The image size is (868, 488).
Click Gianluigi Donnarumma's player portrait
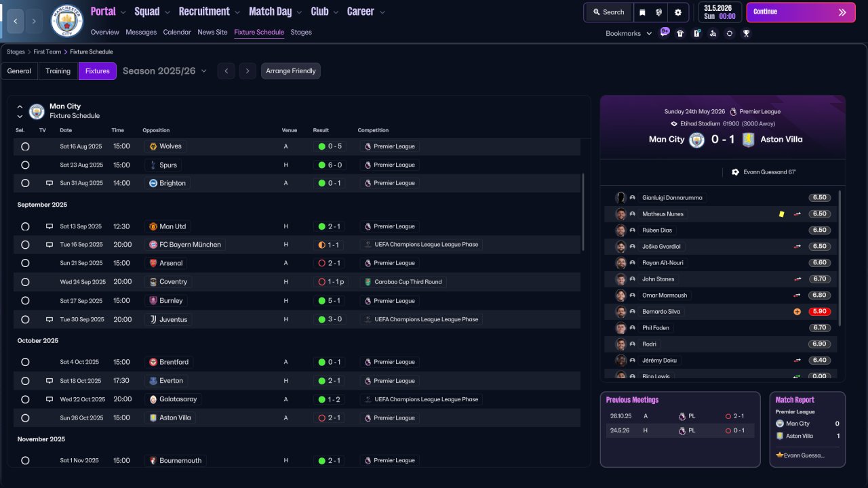point(620,198)
